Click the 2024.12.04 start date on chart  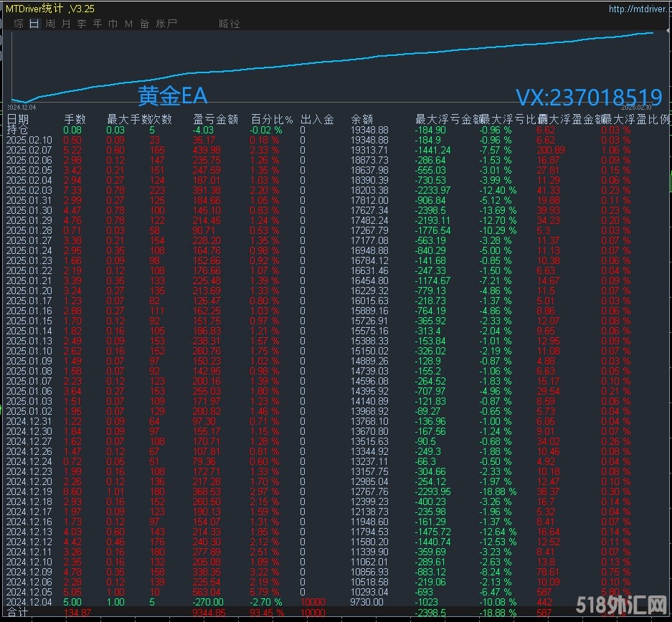23,106
